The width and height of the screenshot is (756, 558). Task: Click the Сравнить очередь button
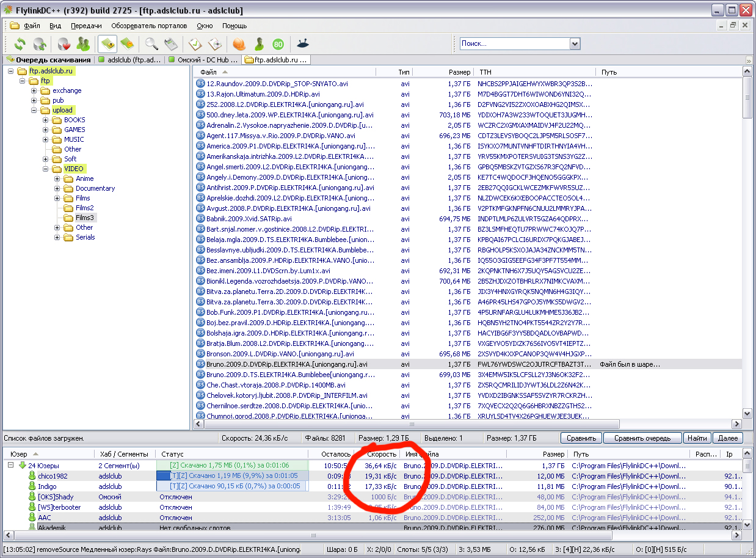642,438
